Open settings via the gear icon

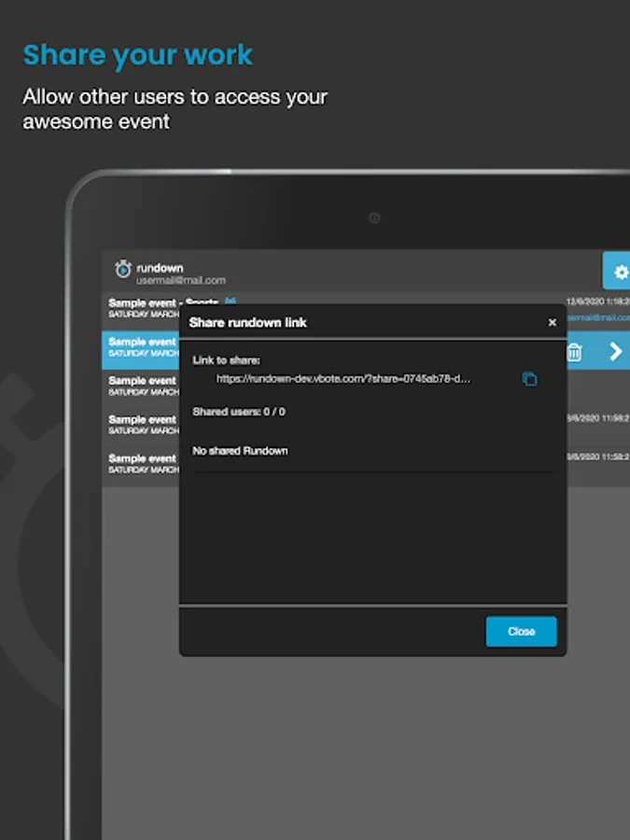point(620,272)
